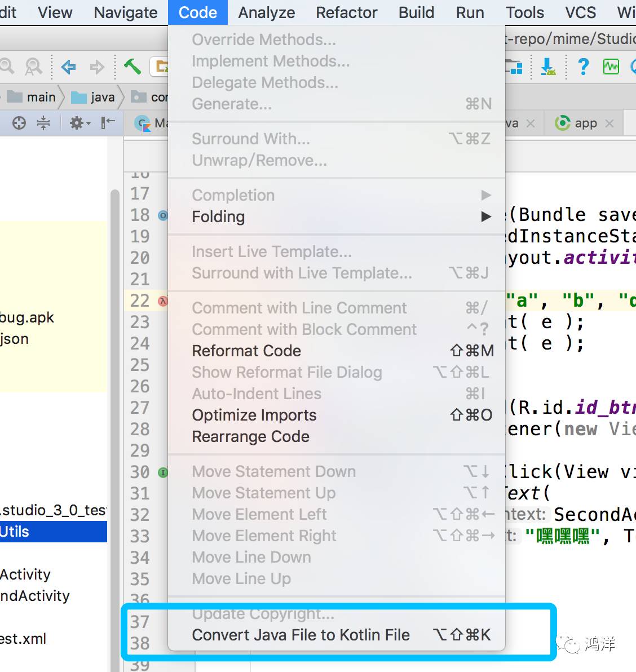636x672 pixels.
Task: Open the Run menu
Action: pyautogui.click(x=470, y=12)
